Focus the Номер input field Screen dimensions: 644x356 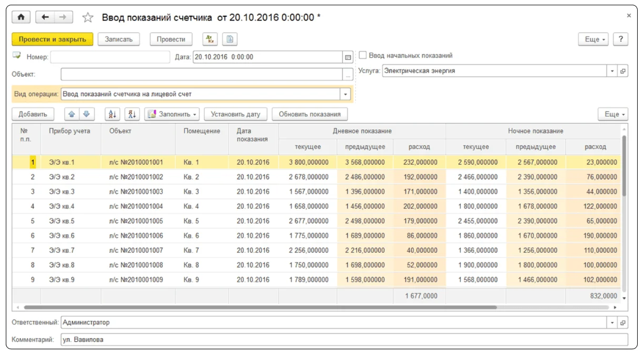110,57
